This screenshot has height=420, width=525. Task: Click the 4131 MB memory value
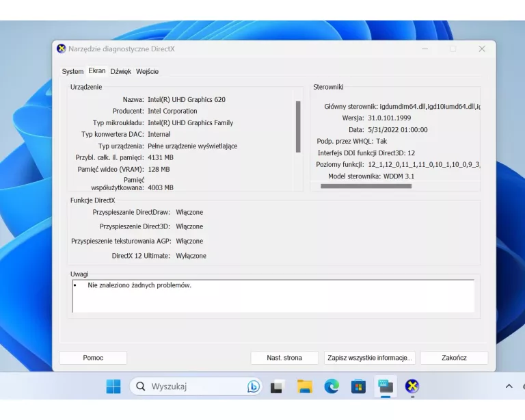point(161,157)
